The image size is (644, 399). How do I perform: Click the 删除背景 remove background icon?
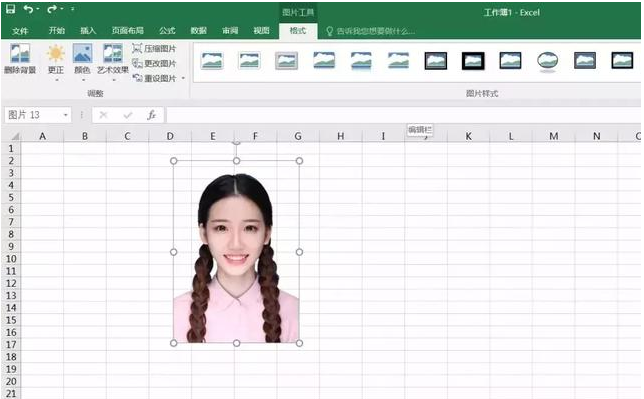[20, 58]
